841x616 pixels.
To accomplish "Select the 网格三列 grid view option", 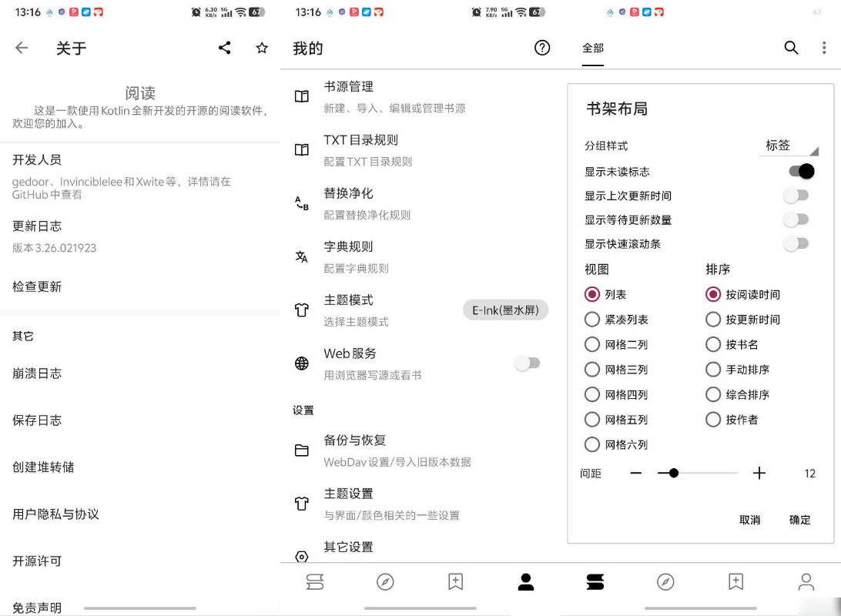I will (x=592, y=370).
